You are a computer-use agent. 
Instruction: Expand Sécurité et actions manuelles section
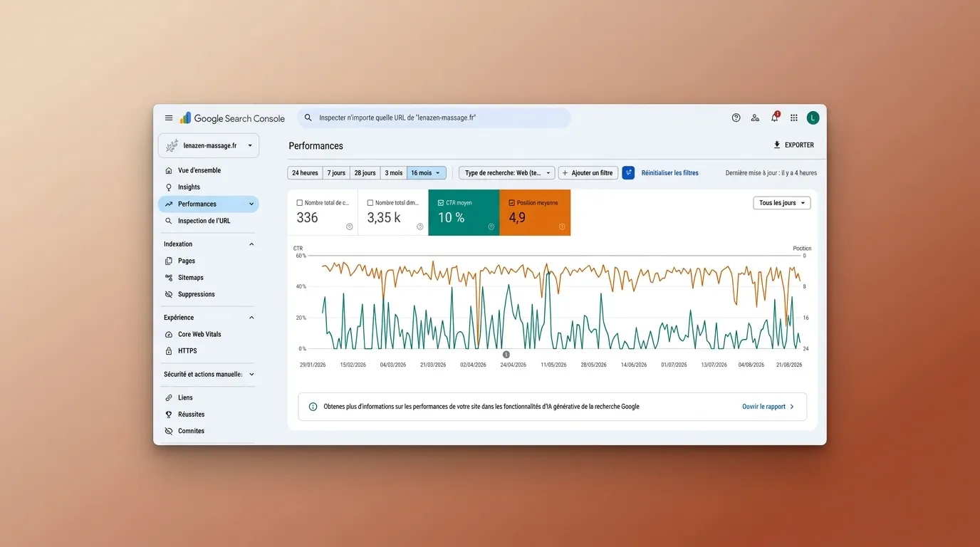coord(251,375)
